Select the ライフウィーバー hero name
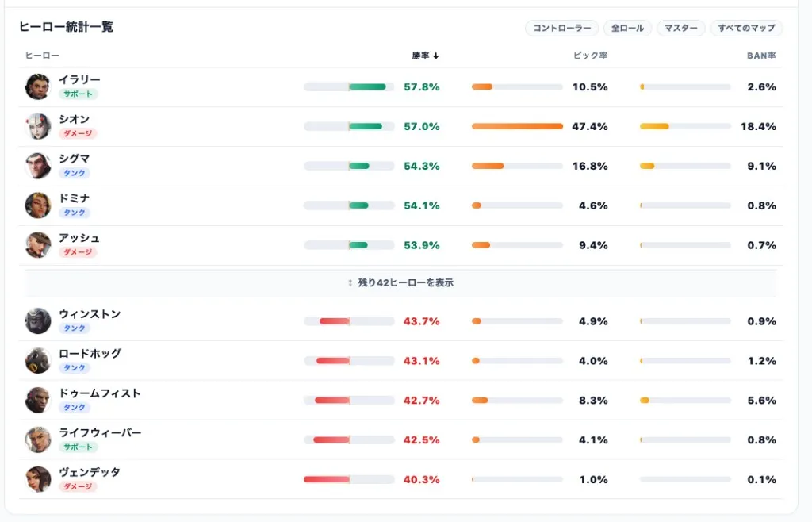Viewport: 812px width, 522px height. (x=100, y=432)
